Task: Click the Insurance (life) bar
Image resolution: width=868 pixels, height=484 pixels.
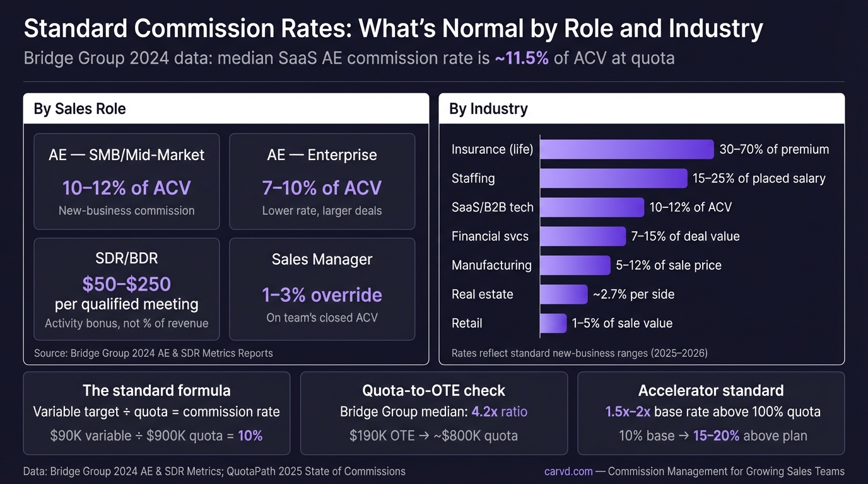Action: [626, 149]
